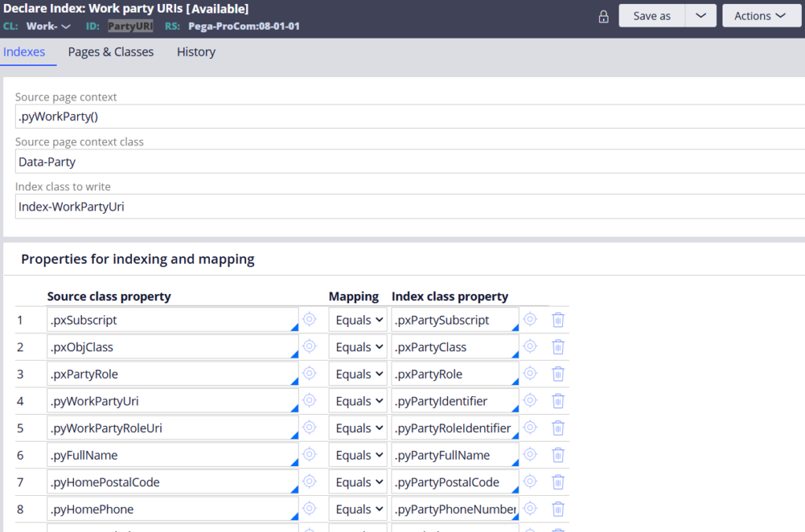Viewport: 805px width, 532px height.
Task: Click the Save as button
Action: point(651,15)
